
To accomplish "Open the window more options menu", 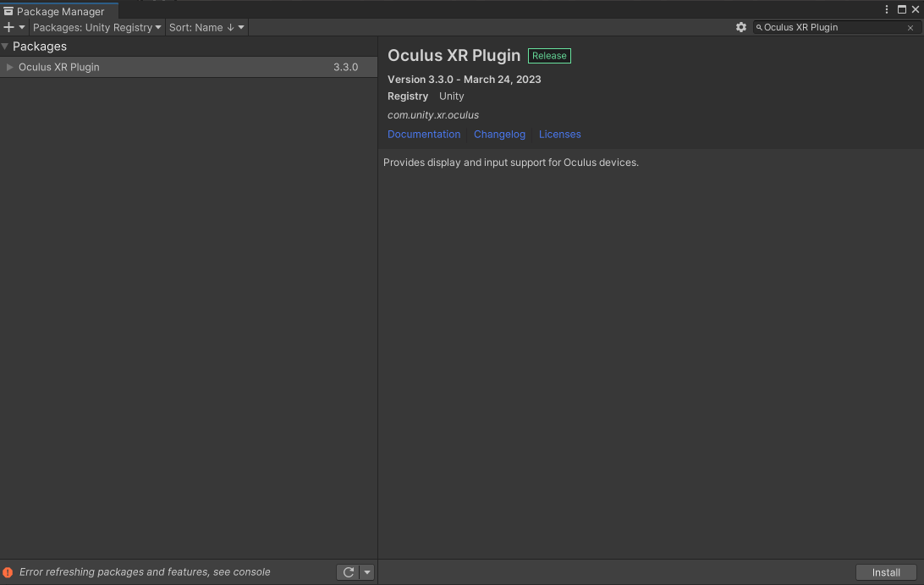I will tap(886, 9).
